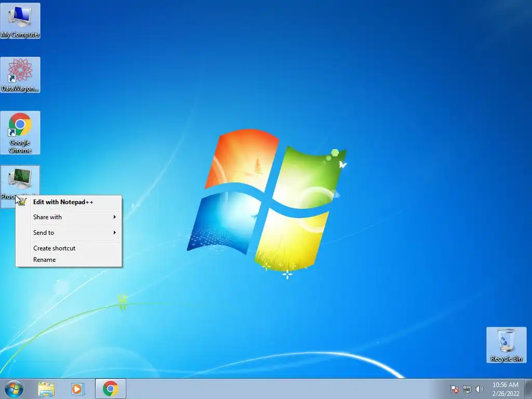Choose Edit with Notepad++

click(x=69, y=202)
